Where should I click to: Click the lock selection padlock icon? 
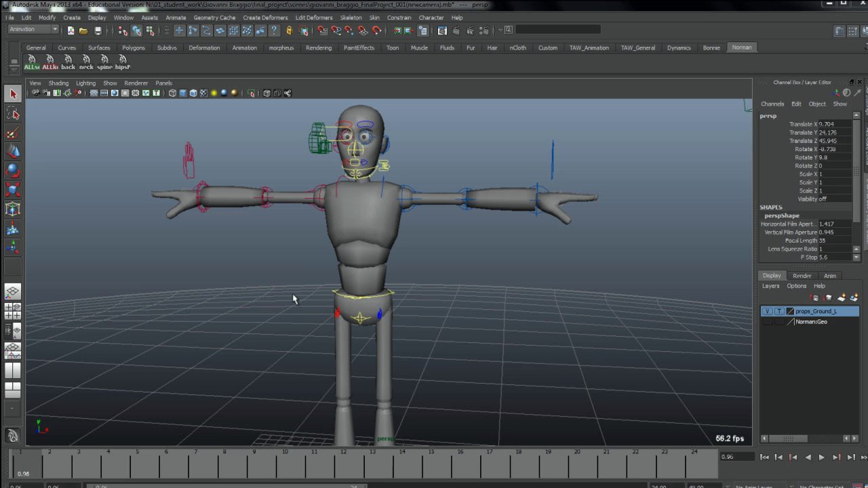pyautogui.click(x=290, y=30)
